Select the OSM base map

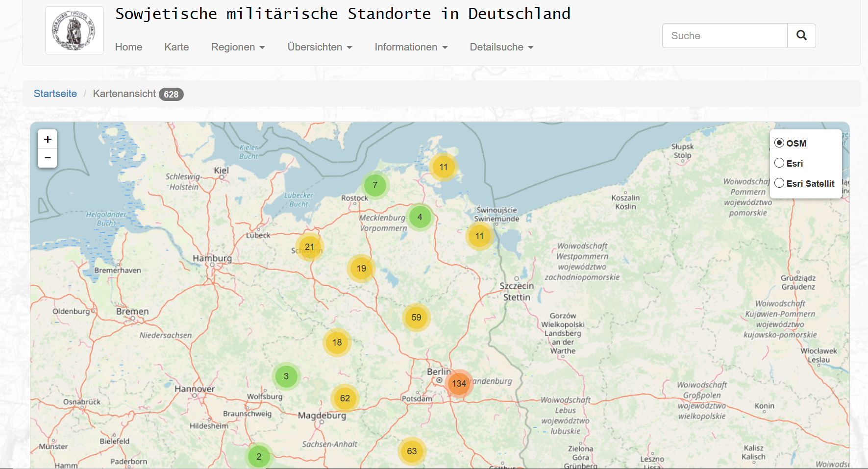(x=779, y=143)
